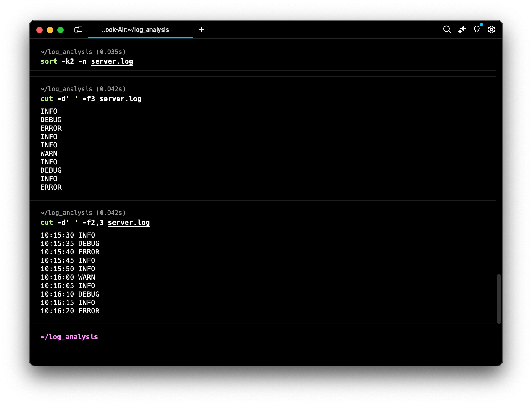Click the green fullscreen window button
This screenshot has width=532, height=405.
tap(61, 30)
